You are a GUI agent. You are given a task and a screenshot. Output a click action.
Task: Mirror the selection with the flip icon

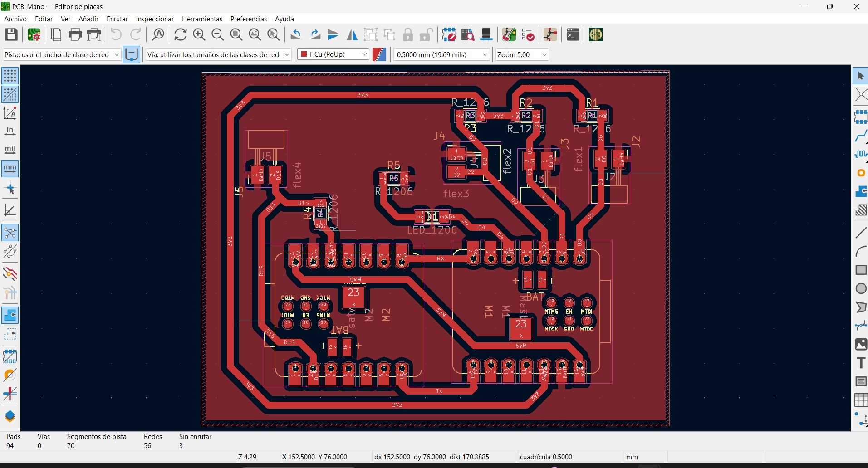click(x=352, y=34)
